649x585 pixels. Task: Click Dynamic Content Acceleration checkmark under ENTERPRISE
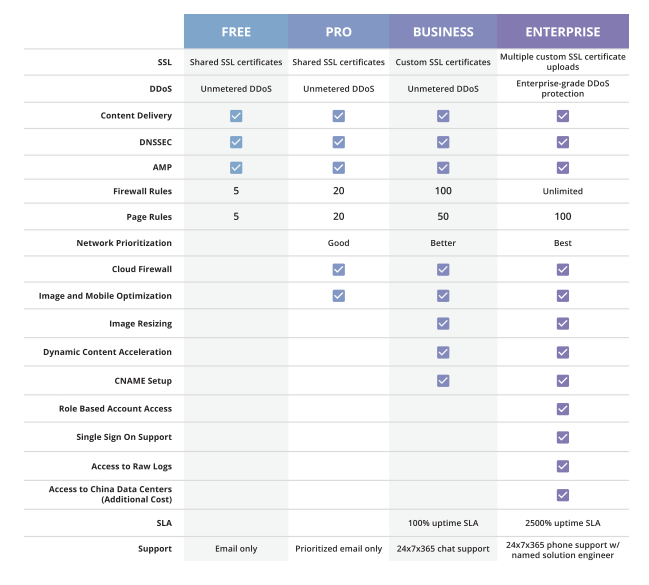pos(563,352)
